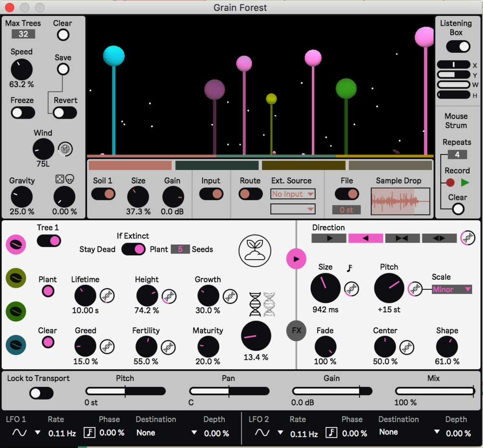
Task: Click the grain Size DNA icon
Action: (x=351, y=289)
